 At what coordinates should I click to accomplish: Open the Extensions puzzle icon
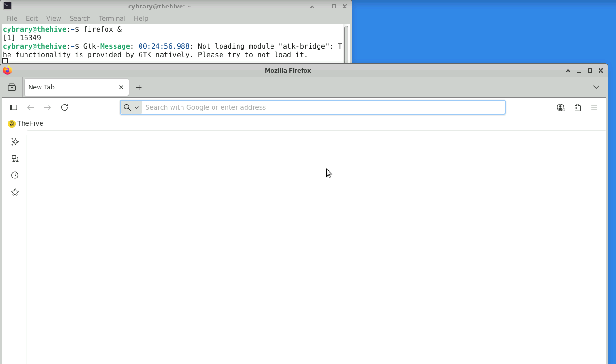pyautogui.click(x=577, y=107)
